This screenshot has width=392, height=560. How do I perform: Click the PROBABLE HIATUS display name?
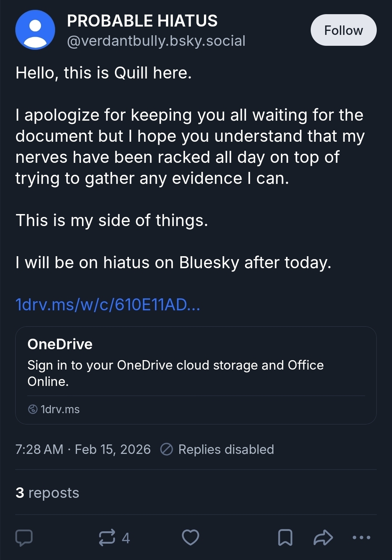click(x=142, y=21)
